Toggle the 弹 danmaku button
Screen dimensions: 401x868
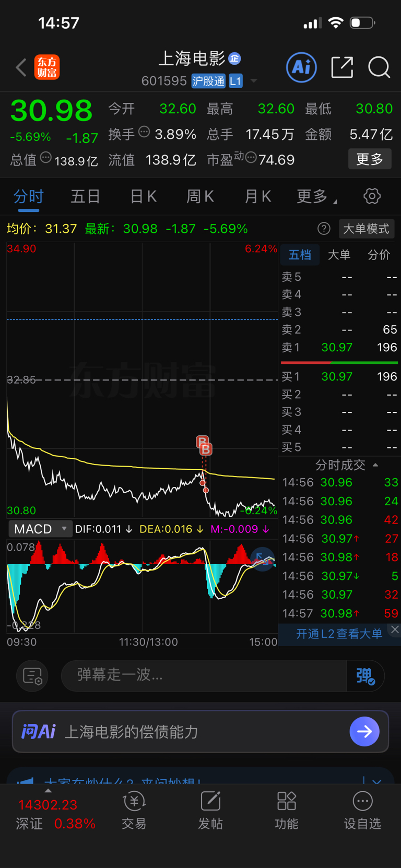[x=365, y=676]
